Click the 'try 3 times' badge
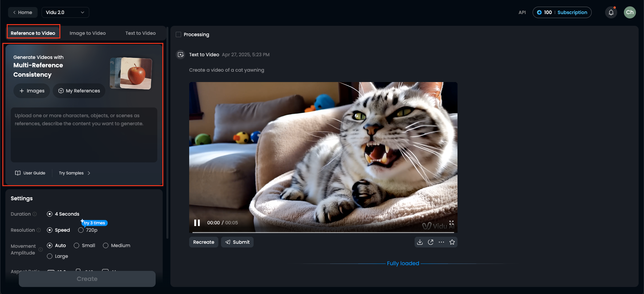The height and width of the screenshot is (294, 644). 94,223
